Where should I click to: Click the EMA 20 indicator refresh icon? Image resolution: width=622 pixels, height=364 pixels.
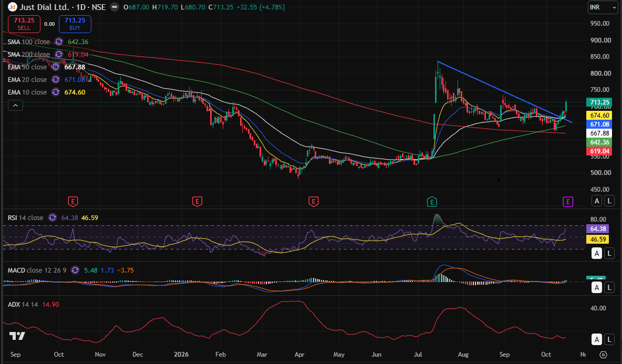[56, 80]
